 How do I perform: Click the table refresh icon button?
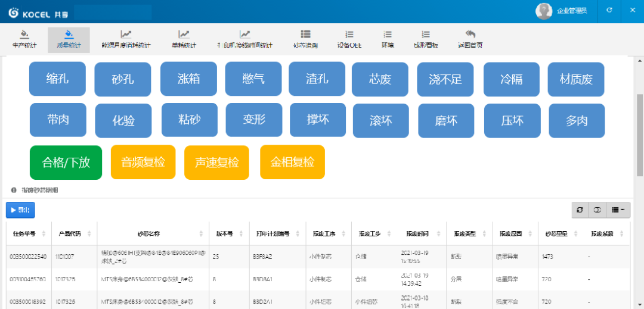pyautogui.click(x=580, y=210)
